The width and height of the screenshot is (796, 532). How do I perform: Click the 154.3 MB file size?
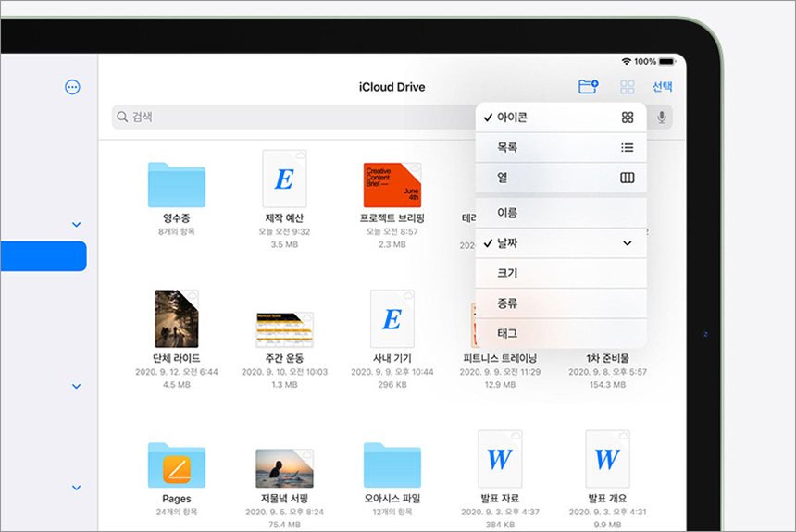click(x=608, y=385)
